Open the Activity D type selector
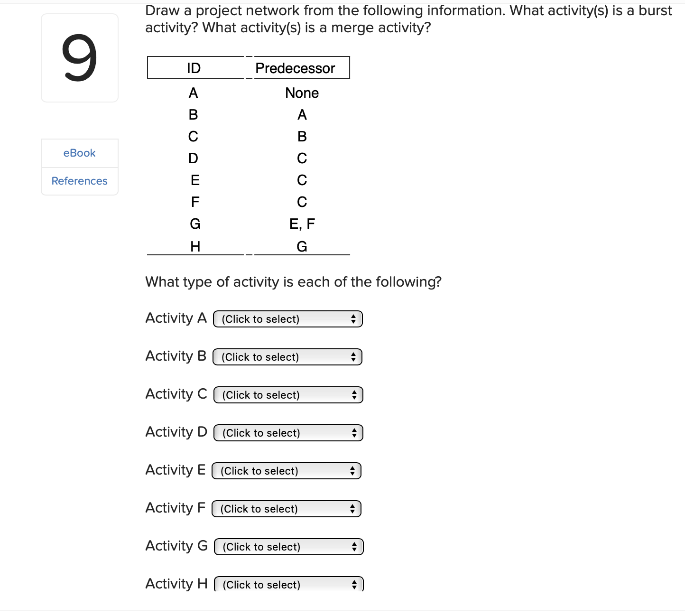 coord(287,432)
